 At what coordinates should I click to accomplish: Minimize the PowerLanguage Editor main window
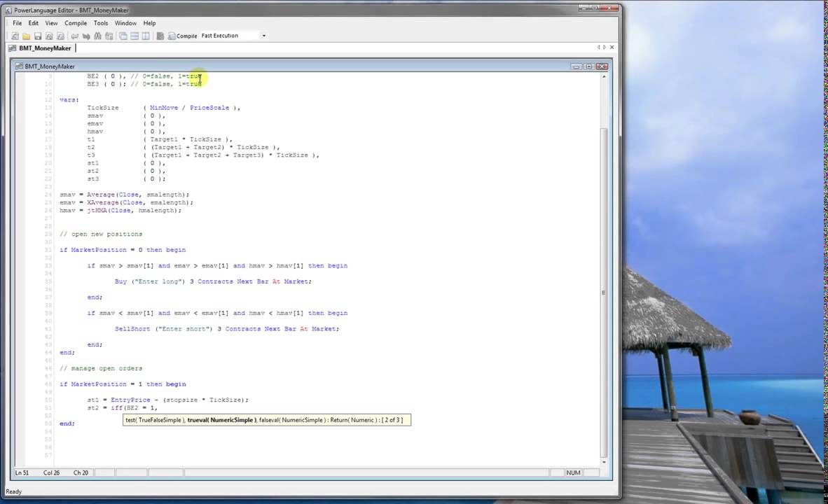[584, 8]
